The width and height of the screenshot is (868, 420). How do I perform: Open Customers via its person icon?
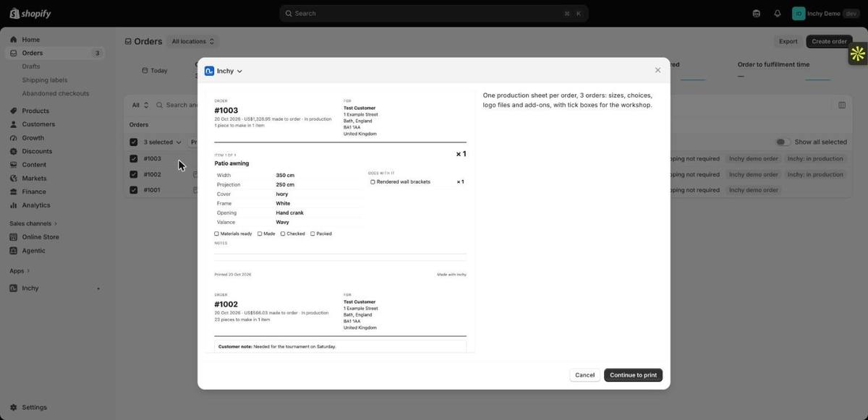13,124
